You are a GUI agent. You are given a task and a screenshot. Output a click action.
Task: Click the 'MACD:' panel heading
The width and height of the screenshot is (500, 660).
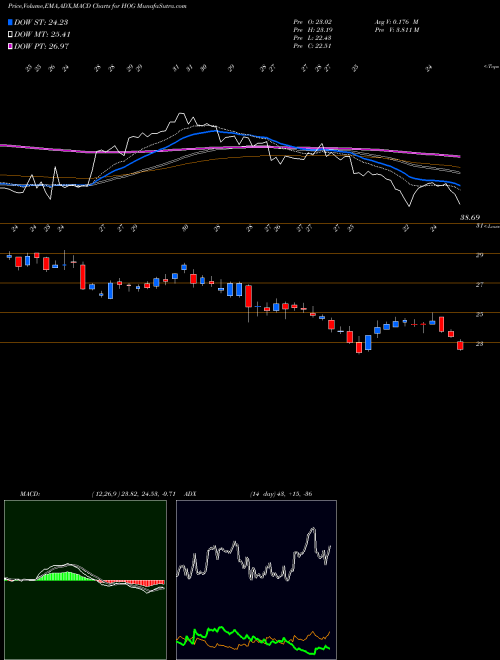click(x=29, y=494)
